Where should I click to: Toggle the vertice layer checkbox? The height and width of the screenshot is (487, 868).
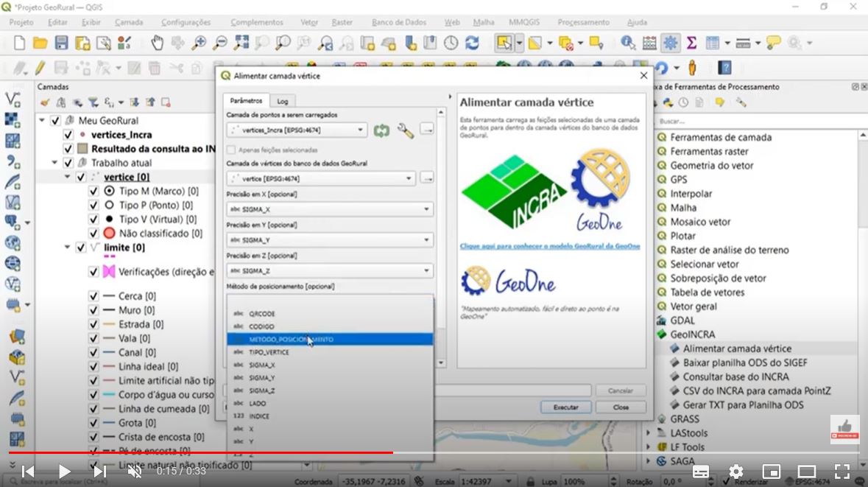pos(81,177)
